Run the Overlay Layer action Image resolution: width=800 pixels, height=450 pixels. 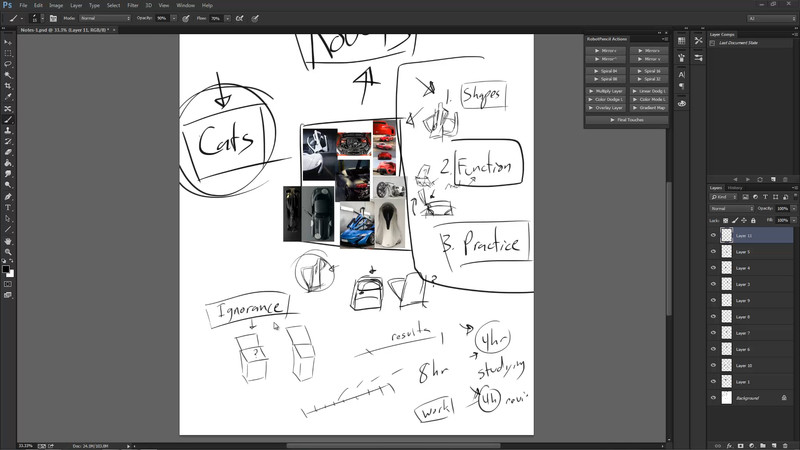606,108
